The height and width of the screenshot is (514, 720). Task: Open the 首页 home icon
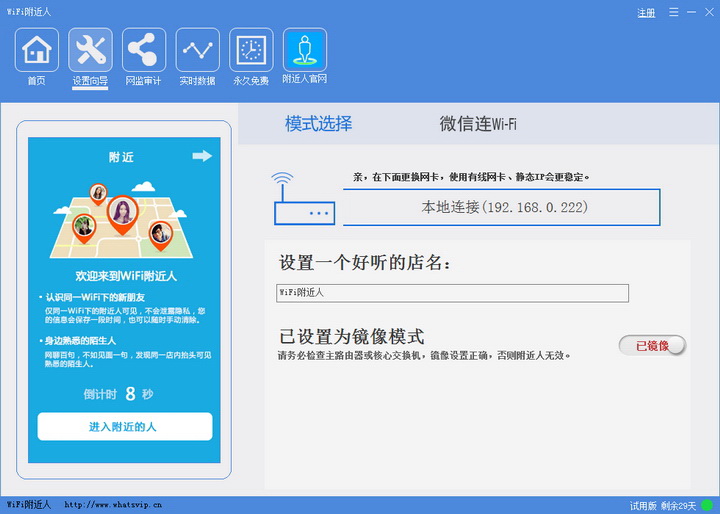click(x=37, y=50)
